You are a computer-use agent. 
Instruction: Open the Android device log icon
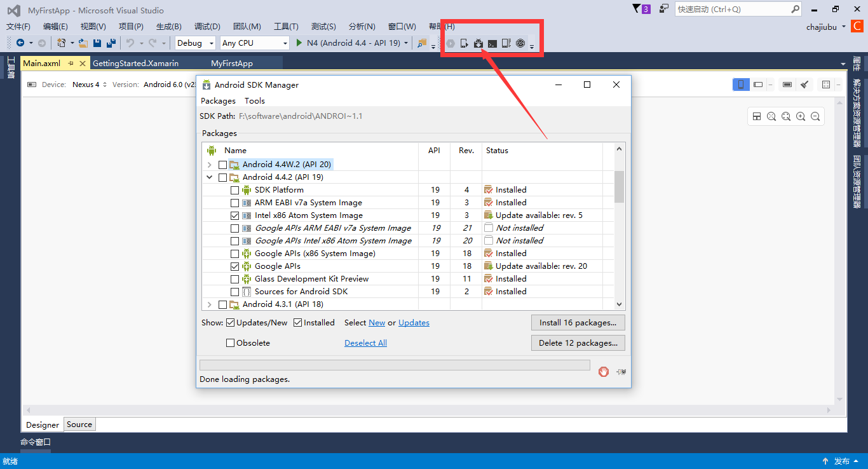click(506, 43)
